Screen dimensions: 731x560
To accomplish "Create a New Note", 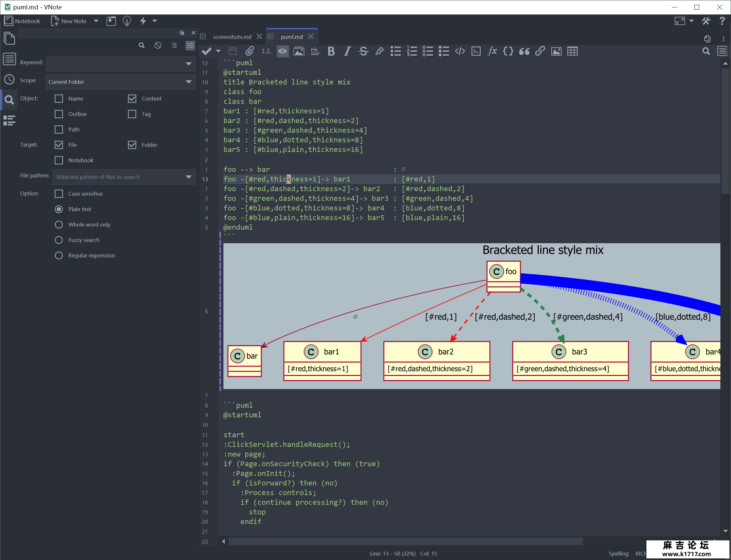I will click(x=69, y=21).
